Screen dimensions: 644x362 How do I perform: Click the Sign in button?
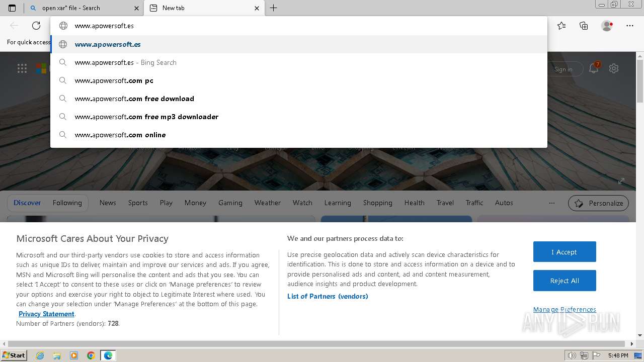(563, 69)
